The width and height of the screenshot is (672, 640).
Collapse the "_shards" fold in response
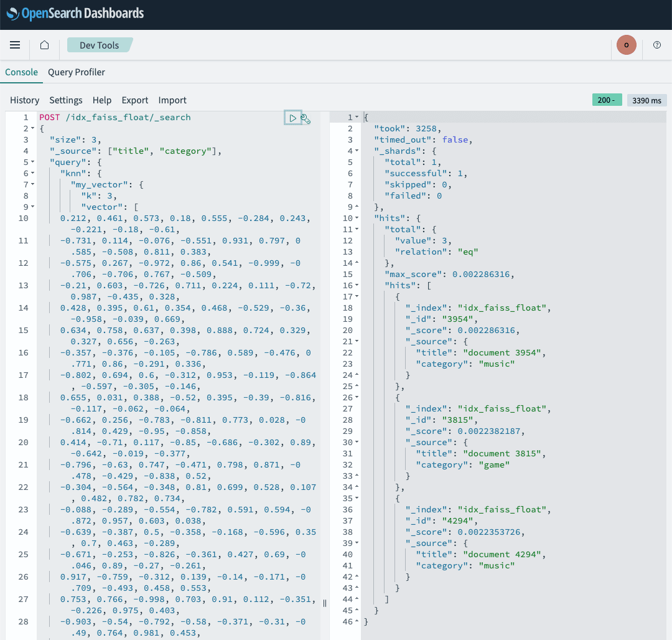[357, 151]
